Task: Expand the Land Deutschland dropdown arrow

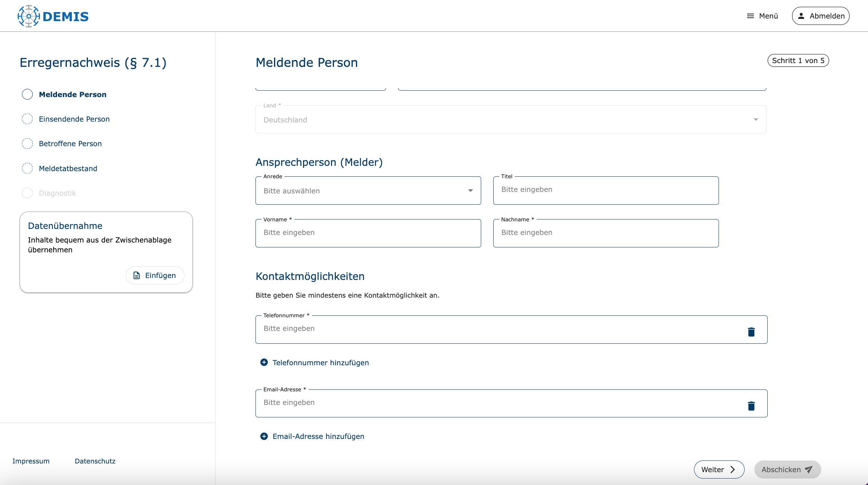Action: [x=756, y=120]
